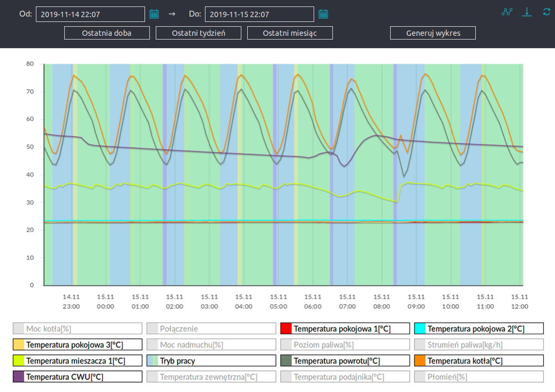The height and width of the screenshot is (392, 555).
Task: Show the Temperatura zewnętrzna series
Action: 211,378
